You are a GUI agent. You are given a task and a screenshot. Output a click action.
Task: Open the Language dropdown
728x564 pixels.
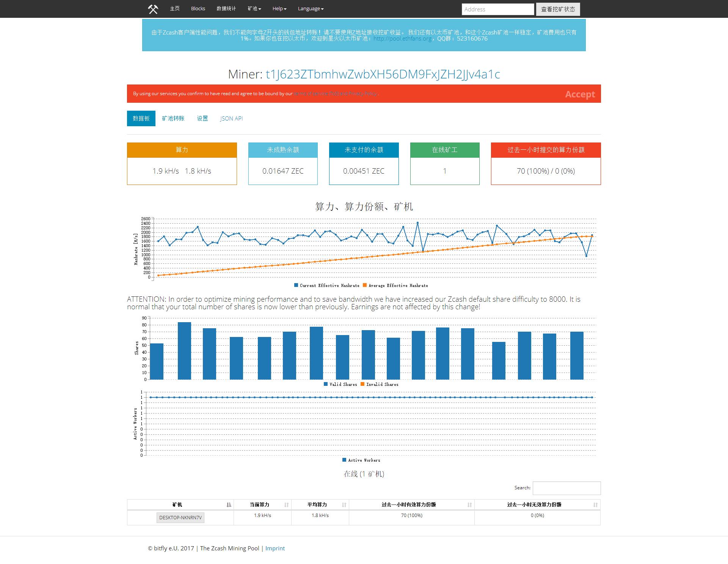pos(310,9)
